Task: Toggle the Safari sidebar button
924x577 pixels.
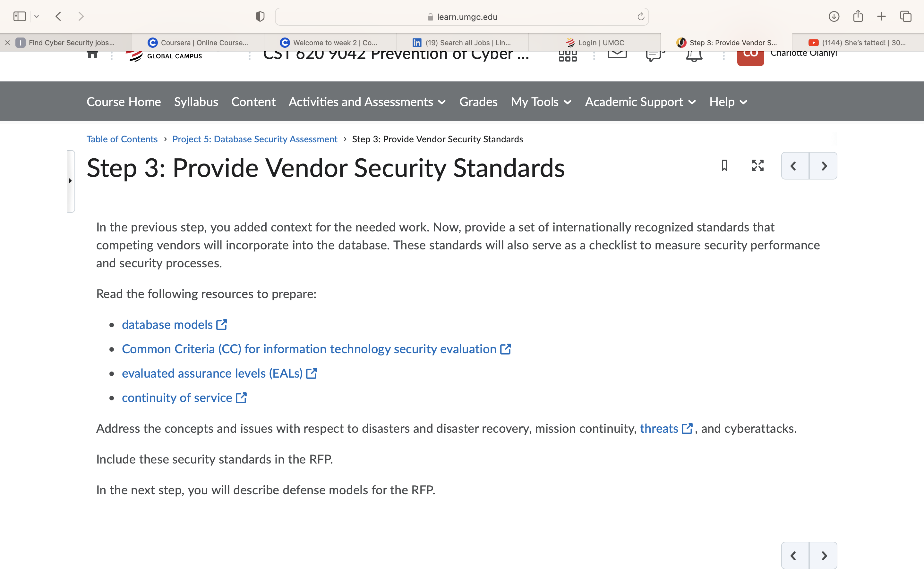Action: pos(20,16)
